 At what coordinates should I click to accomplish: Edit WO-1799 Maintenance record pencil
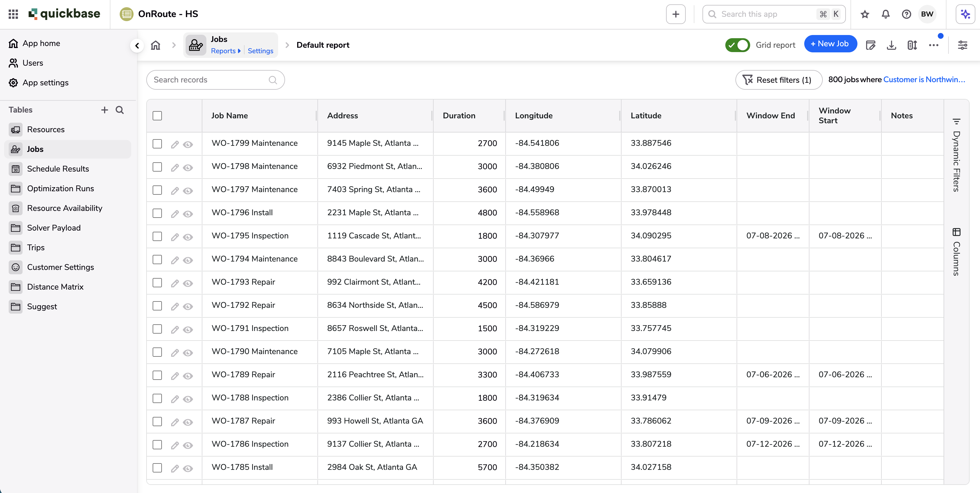point(175,144)
